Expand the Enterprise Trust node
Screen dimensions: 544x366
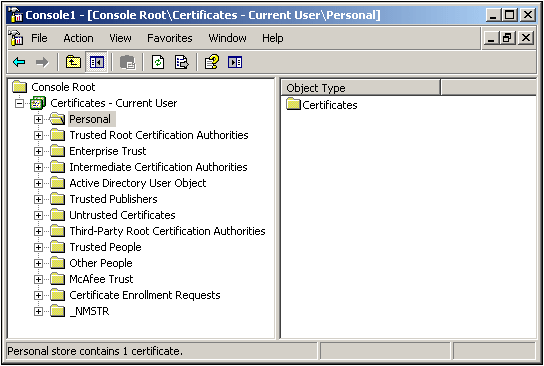(38, 151)
